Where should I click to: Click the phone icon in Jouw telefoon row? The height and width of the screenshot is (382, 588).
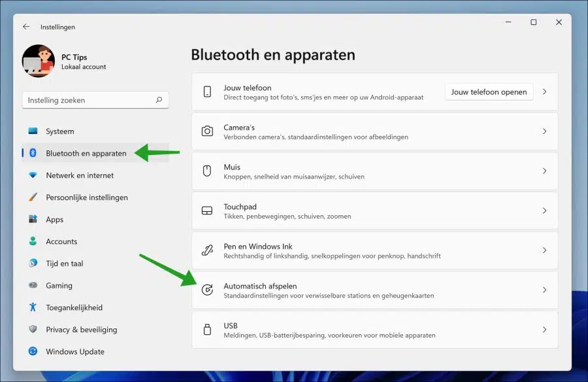(x=207, y=92)
